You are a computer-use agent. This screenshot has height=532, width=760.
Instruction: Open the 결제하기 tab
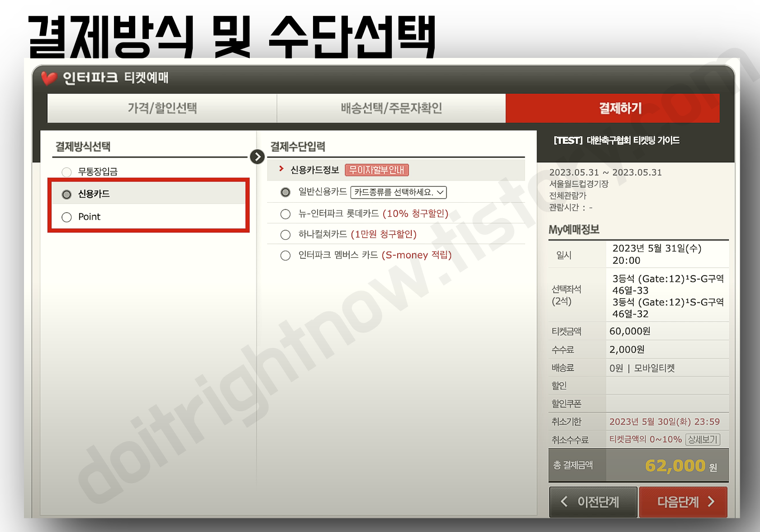pyautogui.click(x=613, y=108)
